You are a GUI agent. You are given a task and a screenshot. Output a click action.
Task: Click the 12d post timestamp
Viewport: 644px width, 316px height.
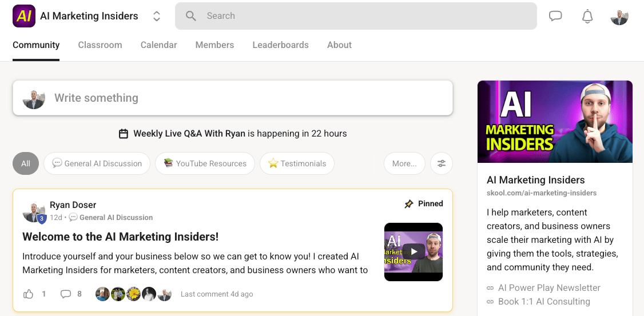[56, 218]
